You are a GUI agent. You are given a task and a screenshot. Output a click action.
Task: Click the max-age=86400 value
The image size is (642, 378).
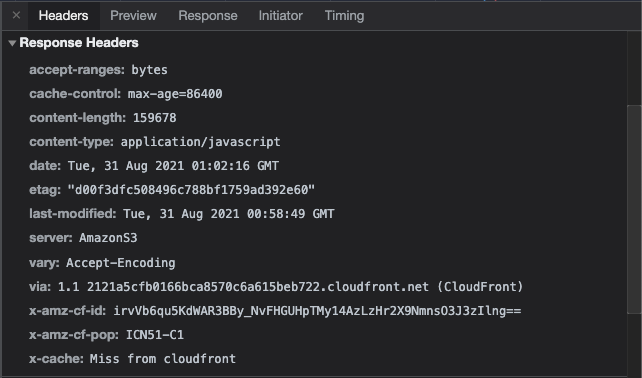tap(175, 94)
